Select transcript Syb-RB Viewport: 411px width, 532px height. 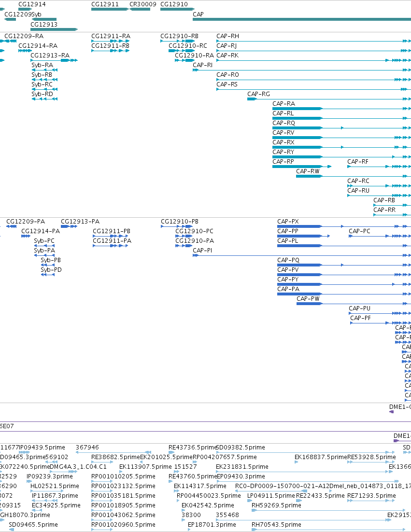(x=42, y=75)
